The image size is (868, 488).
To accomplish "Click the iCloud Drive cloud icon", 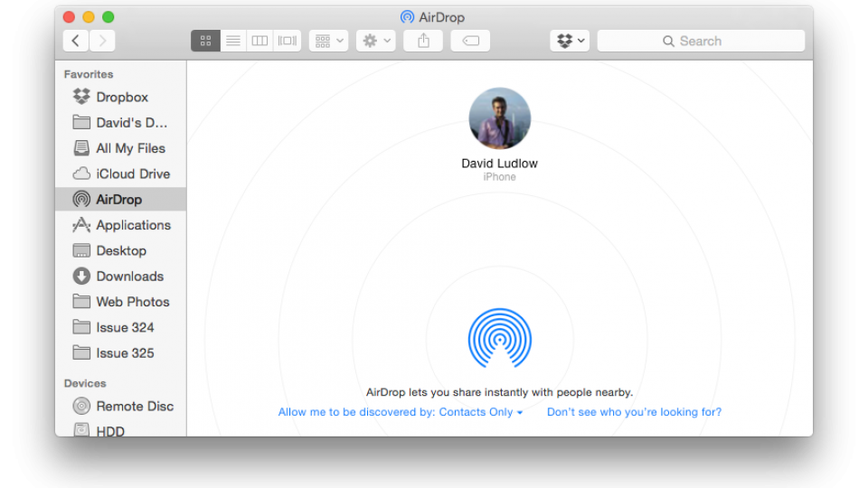I will coord(81,174).
